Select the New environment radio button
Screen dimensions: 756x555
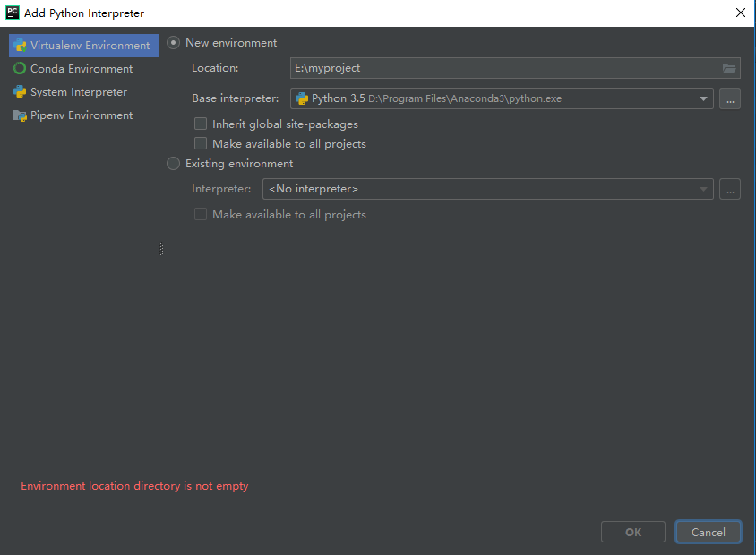pyautogui.click(x=174, y=43)
